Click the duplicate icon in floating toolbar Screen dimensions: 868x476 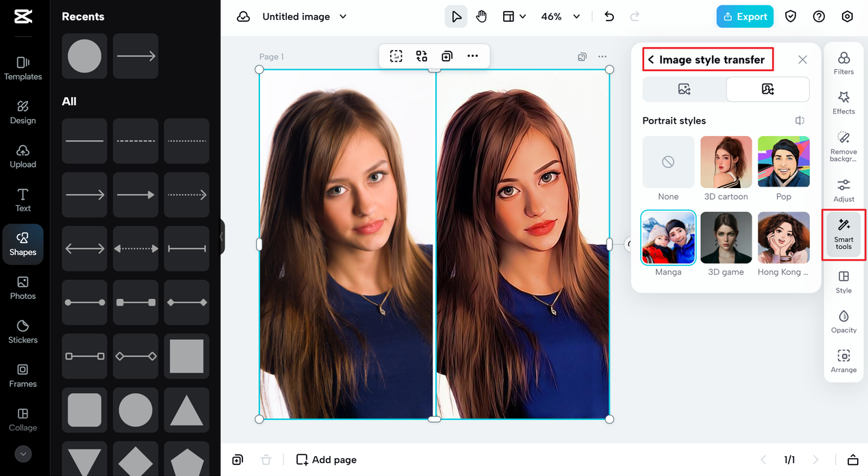pos(447,56)
